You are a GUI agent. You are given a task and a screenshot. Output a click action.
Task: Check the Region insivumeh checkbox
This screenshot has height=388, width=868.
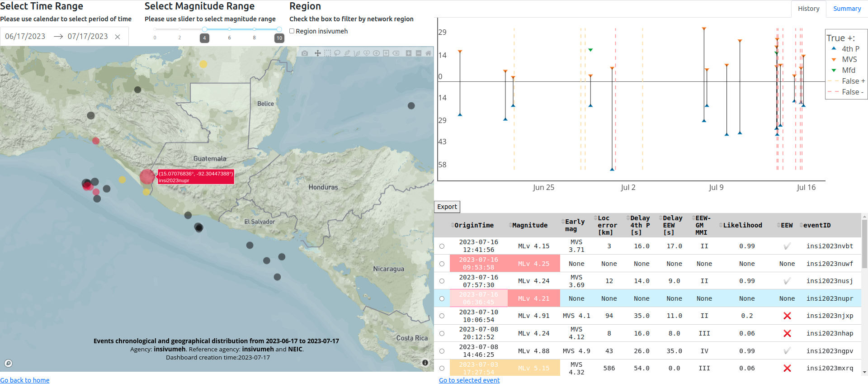point(292,31)
